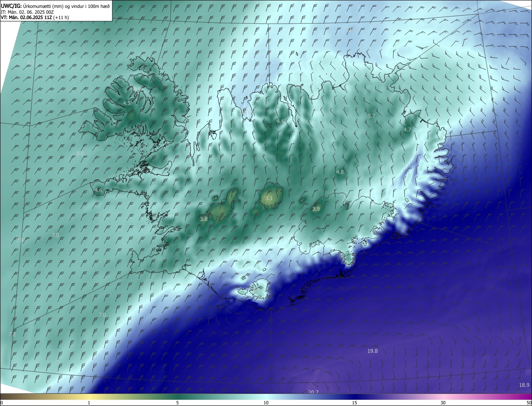Click the colorbar tick label 30
The width and height of the screenshot is (532, 406).
pyautogui.click(x=443, y=403)
